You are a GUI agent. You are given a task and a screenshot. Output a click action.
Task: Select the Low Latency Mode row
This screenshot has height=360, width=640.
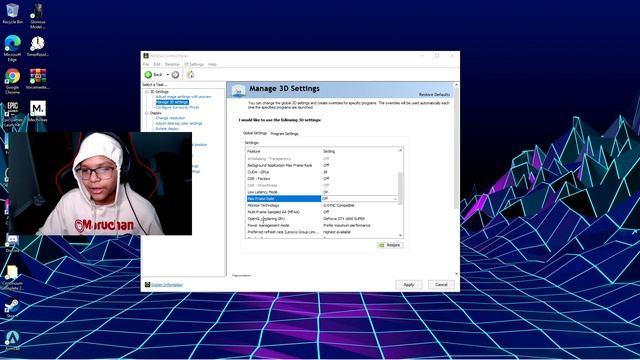point(322,192)
